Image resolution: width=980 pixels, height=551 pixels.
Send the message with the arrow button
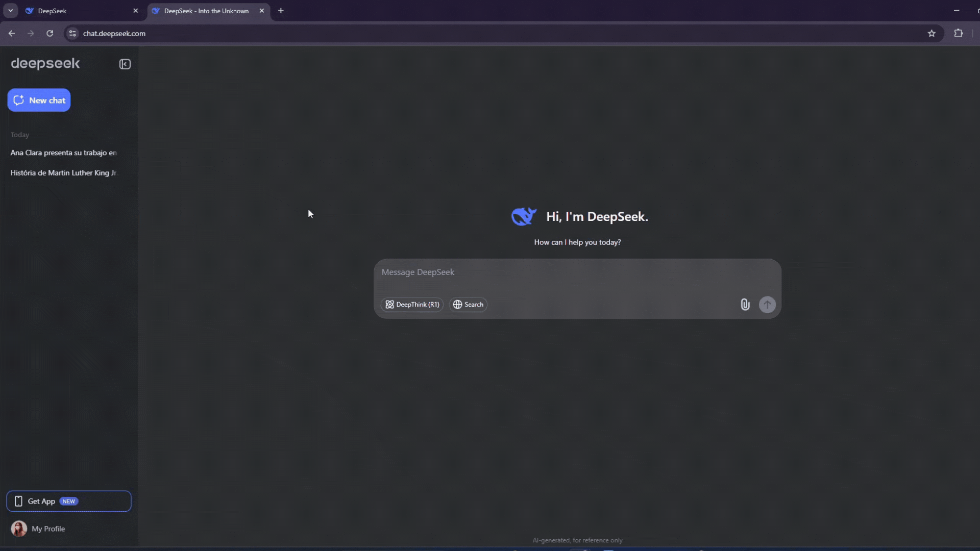coord(767,305)
